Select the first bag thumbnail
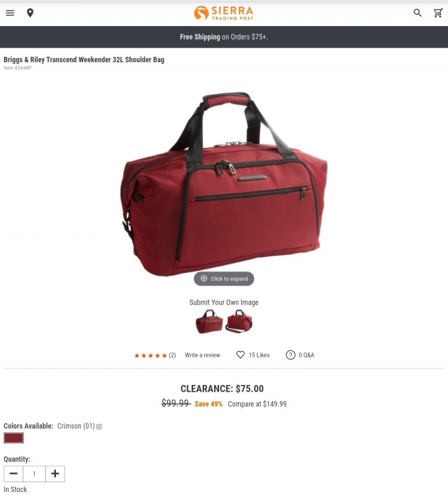The width and height of the screenshot is (448, 497). click(x=209, y=321)
